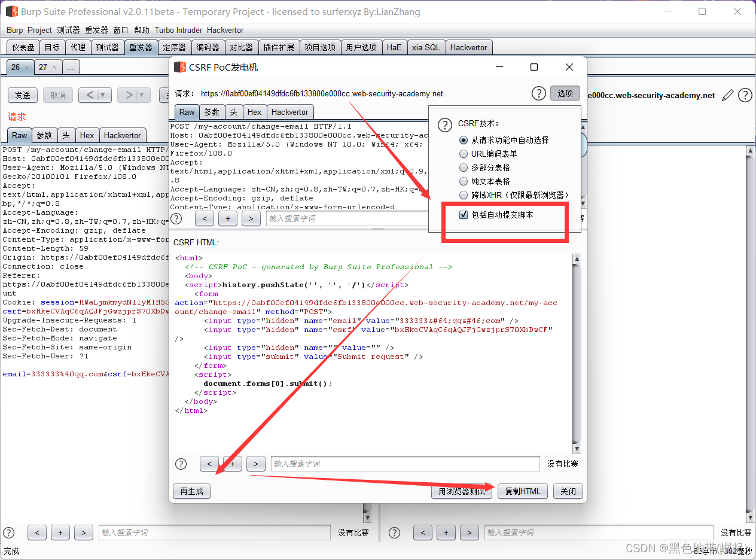Click search field in bottom-left Repeater request
This screenshot has width=756, height=560.
214,532
